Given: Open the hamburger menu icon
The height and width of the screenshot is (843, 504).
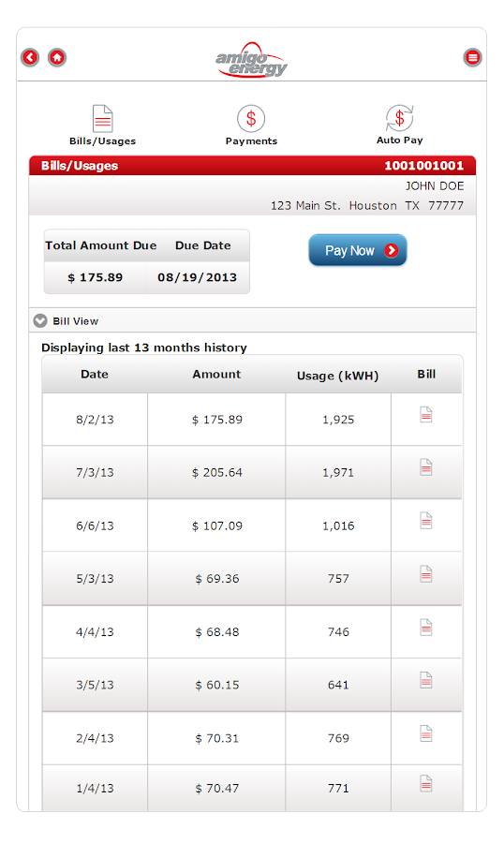Looking at the screenshot, I should click(x=473, y=57).
